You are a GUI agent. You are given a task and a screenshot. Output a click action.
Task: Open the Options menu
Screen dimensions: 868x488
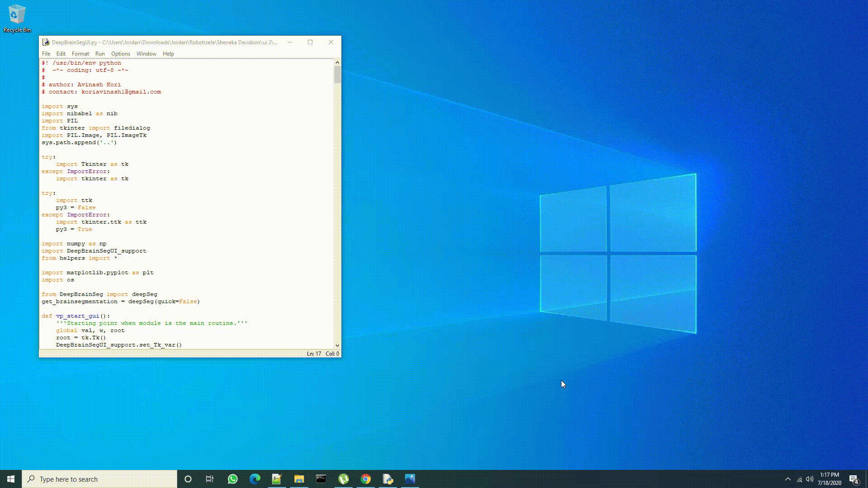(120, 54)
